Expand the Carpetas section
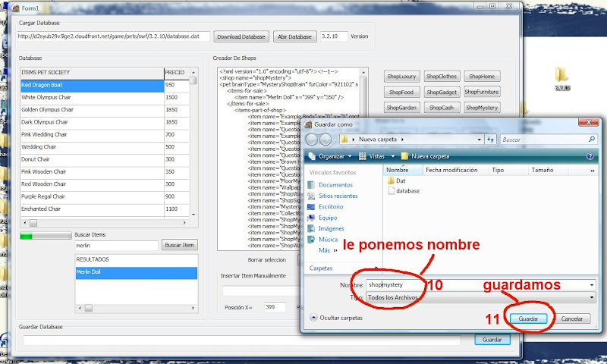Image resolution: width=607 pixels, height=364 pixels. [344, 268]
